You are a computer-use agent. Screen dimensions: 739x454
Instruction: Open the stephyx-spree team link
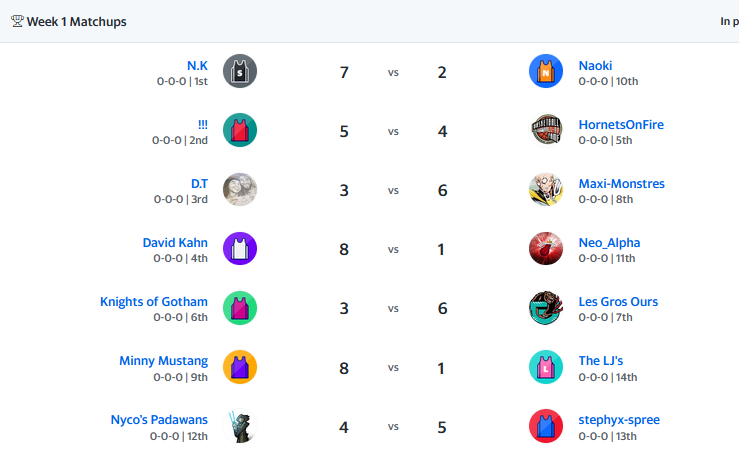[619, 420]
